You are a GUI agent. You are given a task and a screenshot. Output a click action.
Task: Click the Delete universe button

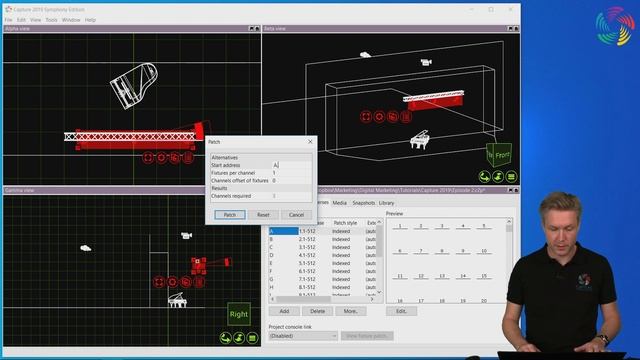coord(317,311)
